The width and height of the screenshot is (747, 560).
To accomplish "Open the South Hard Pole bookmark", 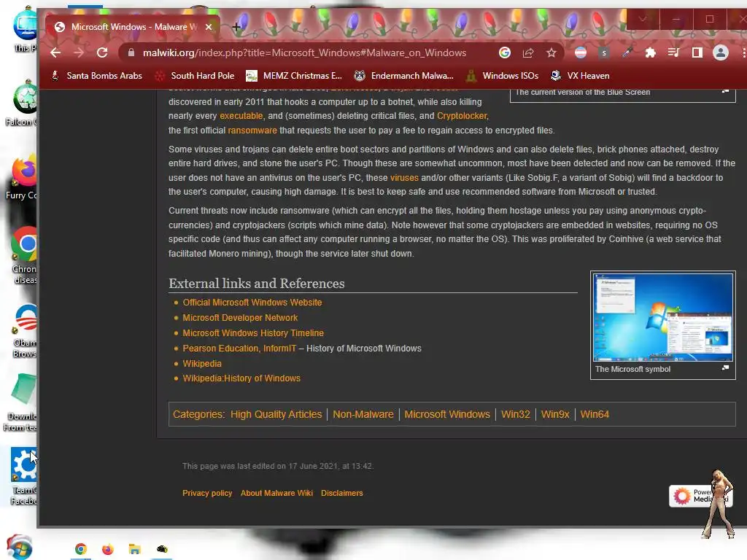I will 195,76.
